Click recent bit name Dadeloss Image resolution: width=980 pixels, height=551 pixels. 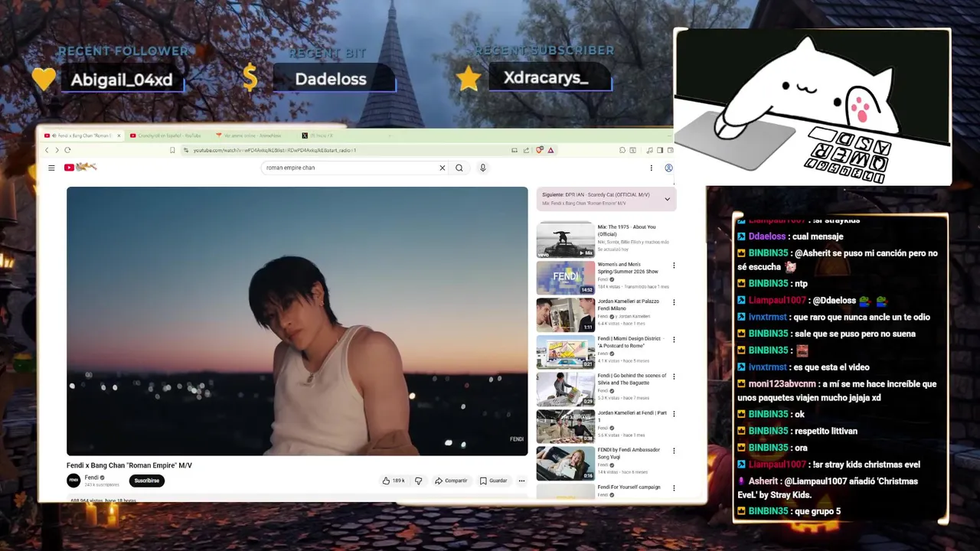(331, 79)
